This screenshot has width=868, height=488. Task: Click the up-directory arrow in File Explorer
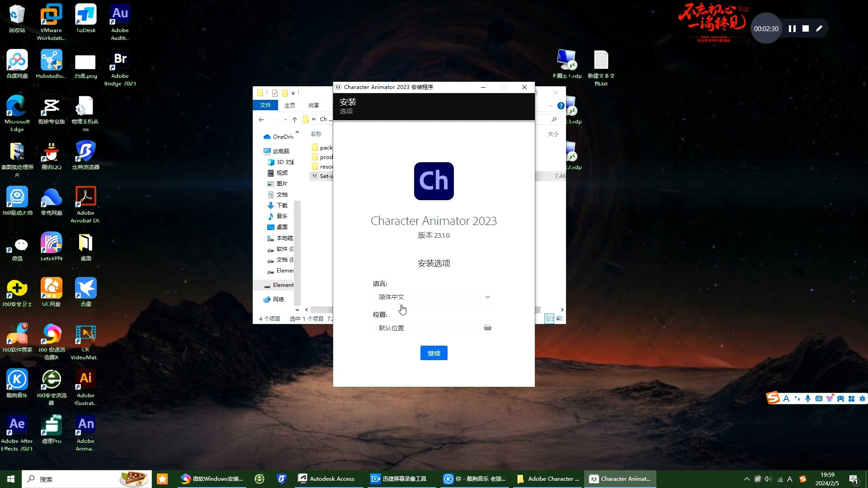pos(295,119)
